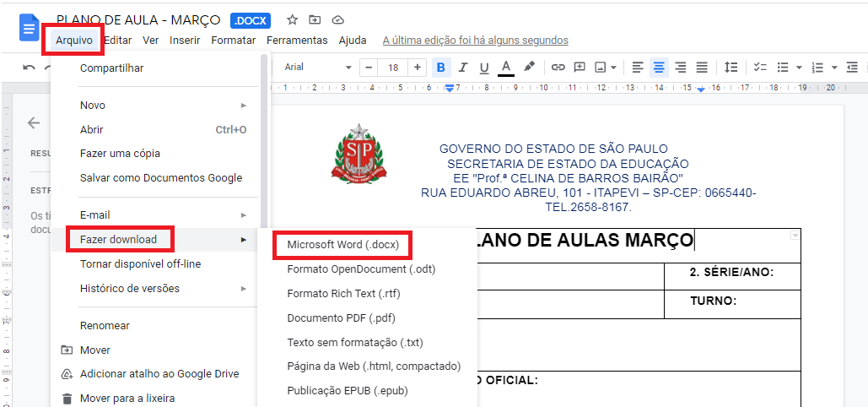868x407 pixels.
Task: Open the Arquivo menu
Action: click(73, 40)
